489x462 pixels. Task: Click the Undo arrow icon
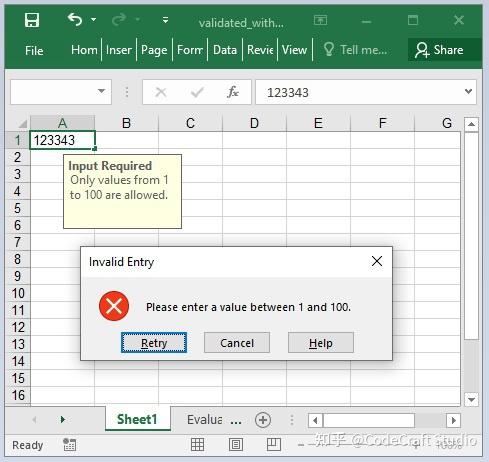click(x=75, y=20)
